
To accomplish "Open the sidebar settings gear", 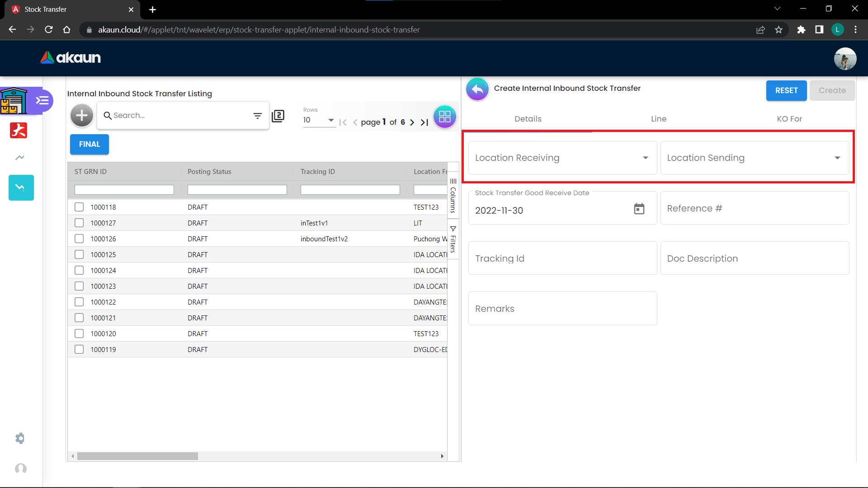I will tap(20, 438).
